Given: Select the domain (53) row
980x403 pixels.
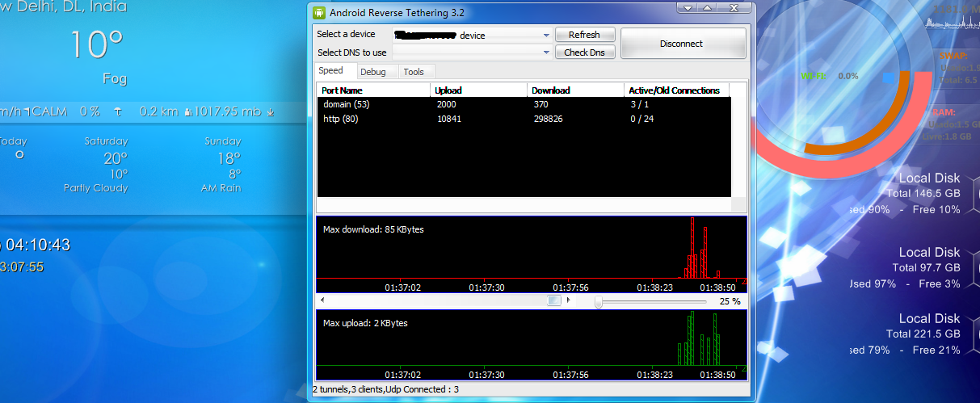Looking at the screenshot, I should pyautogui.click(x=524, y=105).
